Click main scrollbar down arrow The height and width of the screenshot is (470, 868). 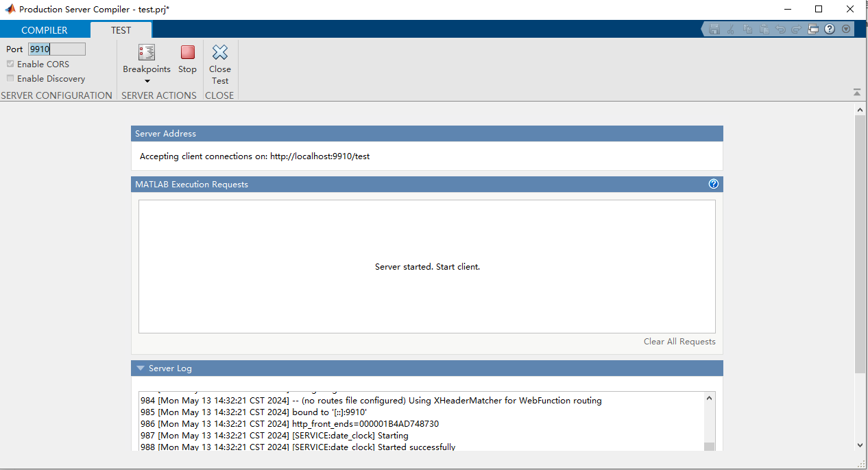point(860,445)
